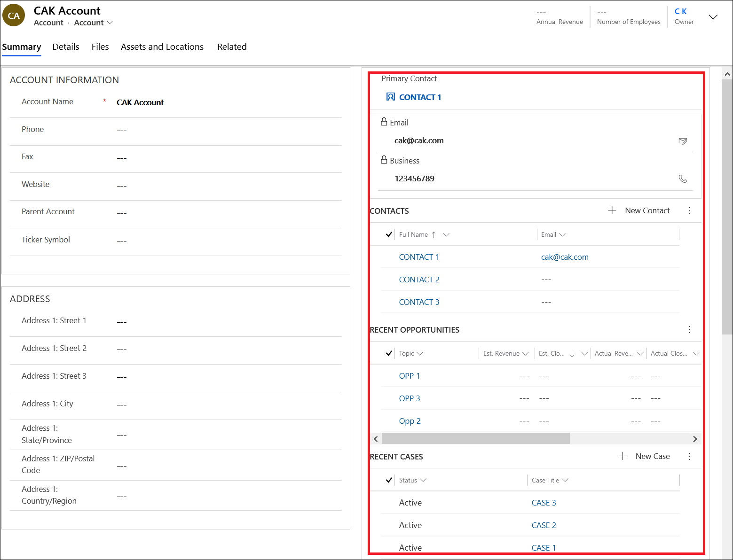Click the New Contact button

pyautogui.click(x=639, y=210)
